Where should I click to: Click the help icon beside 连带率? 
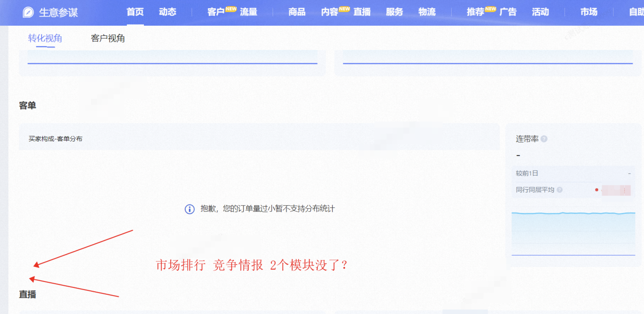544,139
